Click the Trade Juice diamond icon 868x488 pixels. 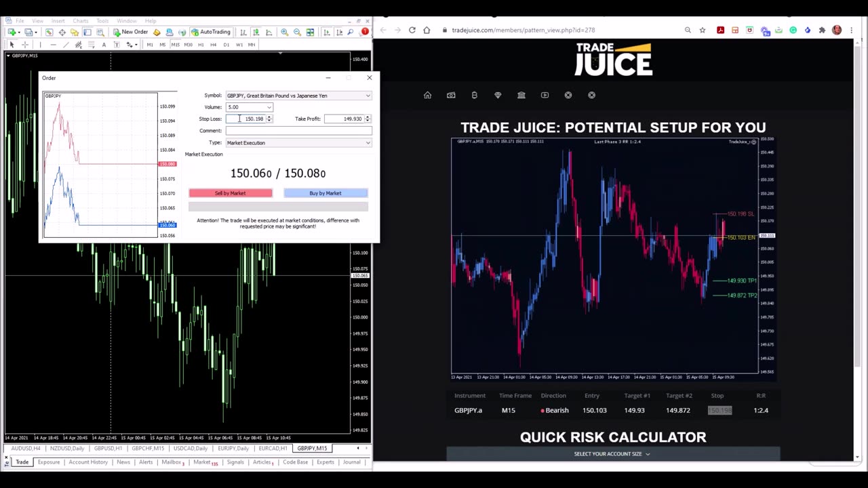pyautogui.click(x=498, y=96)
